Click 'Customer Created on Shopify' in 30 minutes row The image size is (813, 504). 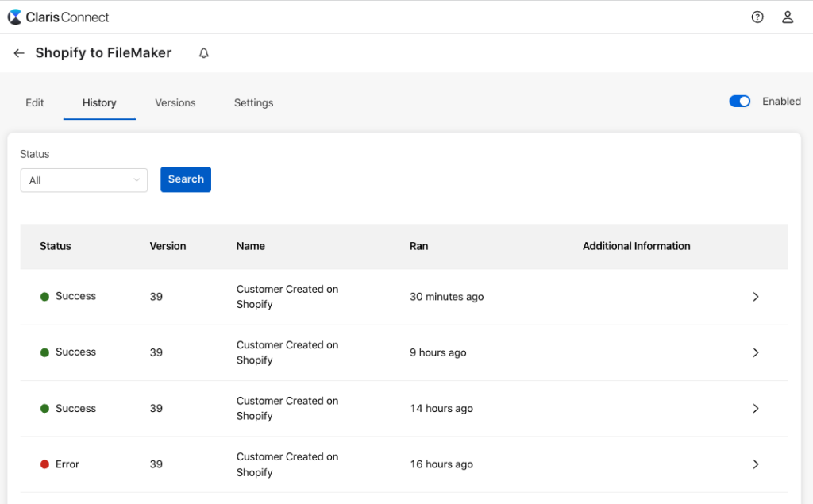point(287,297)
